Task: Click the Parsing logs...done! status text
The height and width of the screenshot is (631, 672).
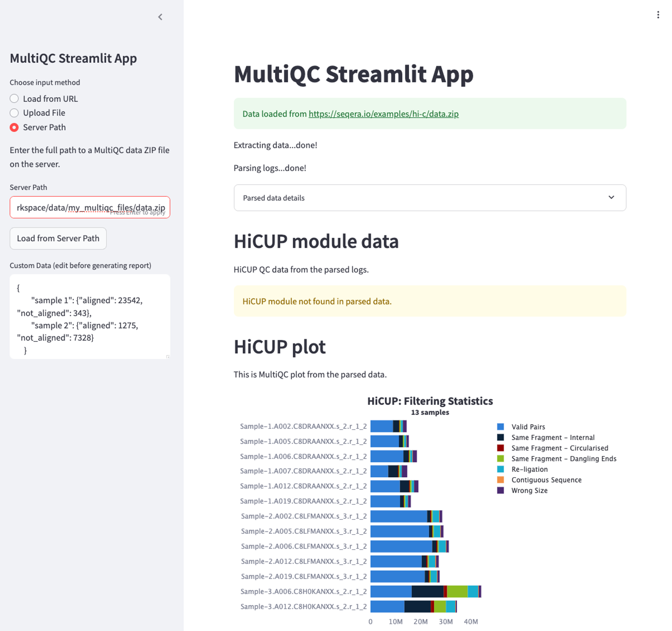Action: 270,168
